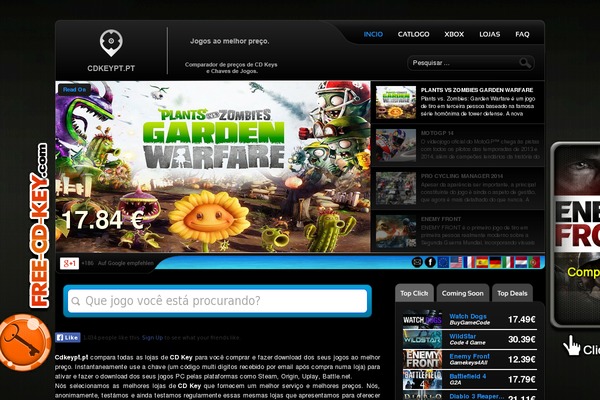Click the 17.79€ Battlefield 4 price

pos(522,379)
